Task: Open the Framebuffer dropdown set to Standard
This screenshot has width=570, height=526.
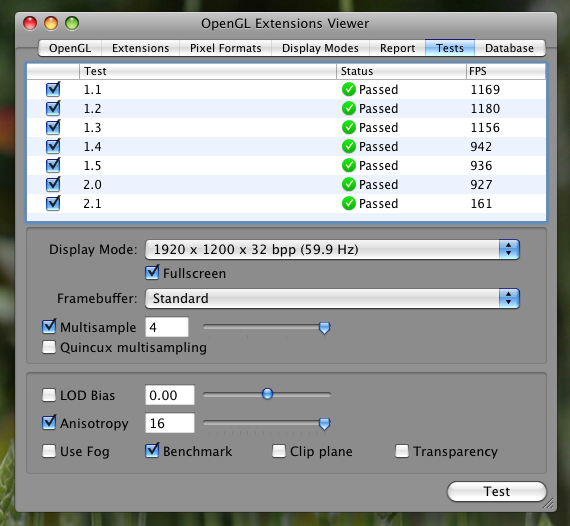Action: pyautogui.click(x=332, y=298)
